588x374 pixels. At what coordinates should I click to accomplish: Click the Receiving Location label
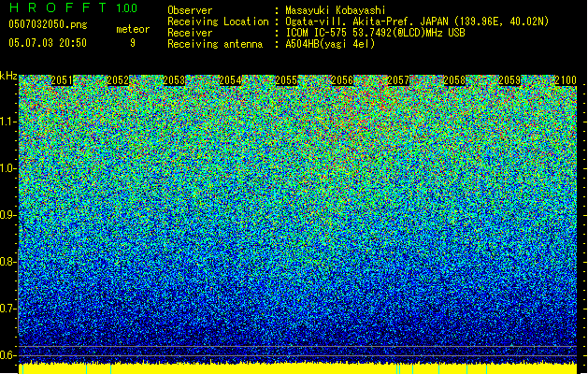218,22
